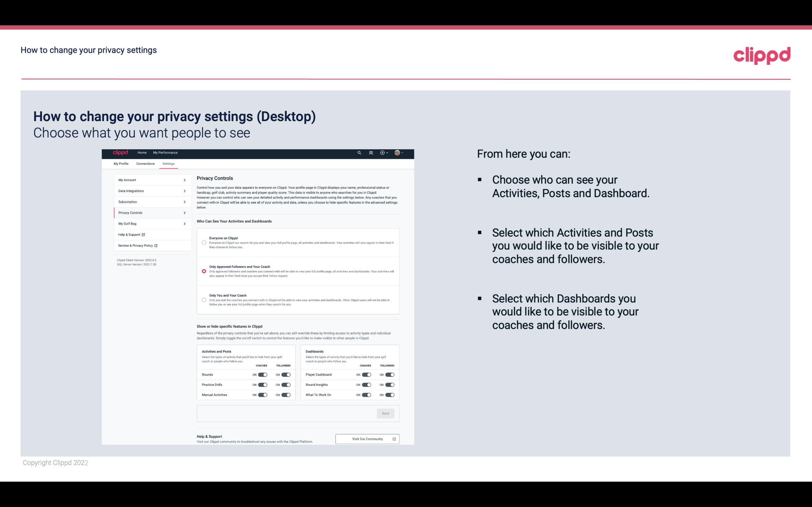The image size is (812, 507).
Task: Select the Everyone on Clippd radio button
Action: [x=203, y=242]
